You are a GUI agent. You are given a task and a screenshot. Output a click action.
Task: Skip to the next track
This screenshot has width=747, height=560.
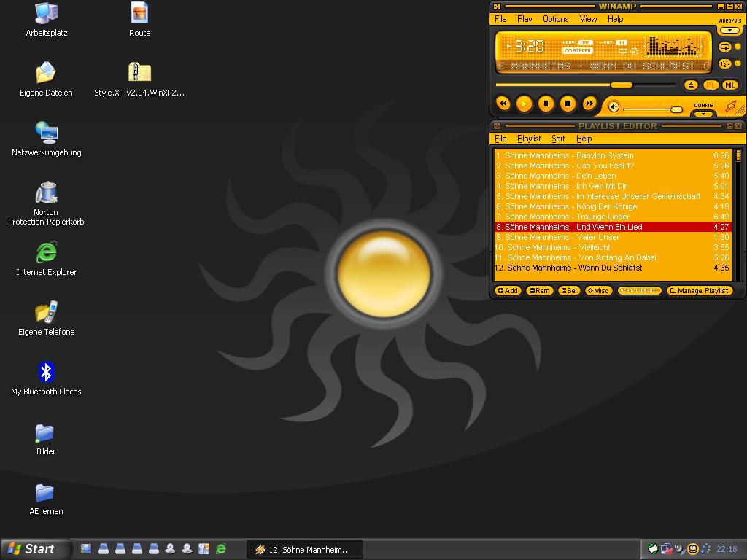pos(589,104)
